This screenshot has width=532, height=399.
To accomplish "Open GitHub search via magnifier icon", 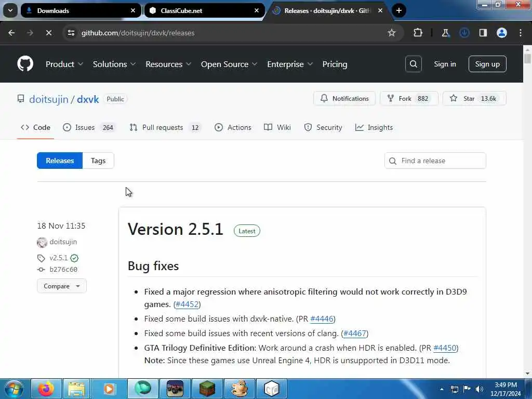I will 413,64.
